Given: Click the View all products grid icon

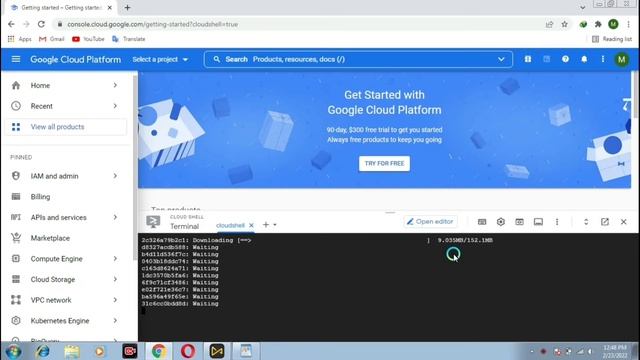Looking at the screenshot, I should pos(16,127).
